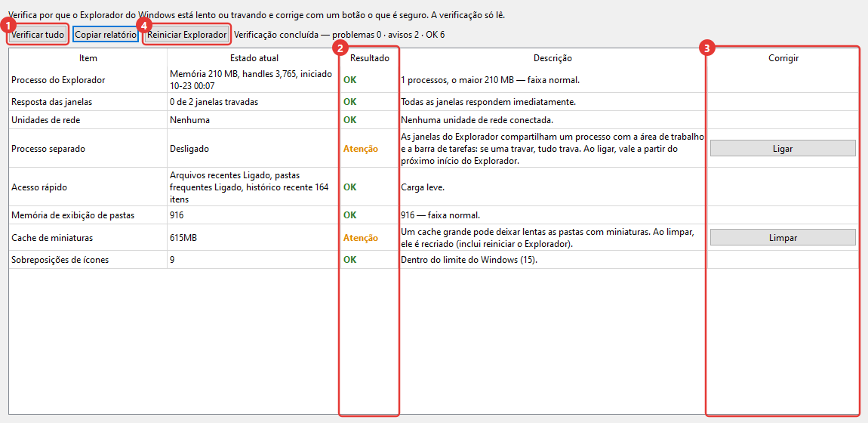The height and width of the screenshot is (423, 868).
Task: Click the Verificação concluída status text
Action: pyautogui.click(x=340, y=35)
